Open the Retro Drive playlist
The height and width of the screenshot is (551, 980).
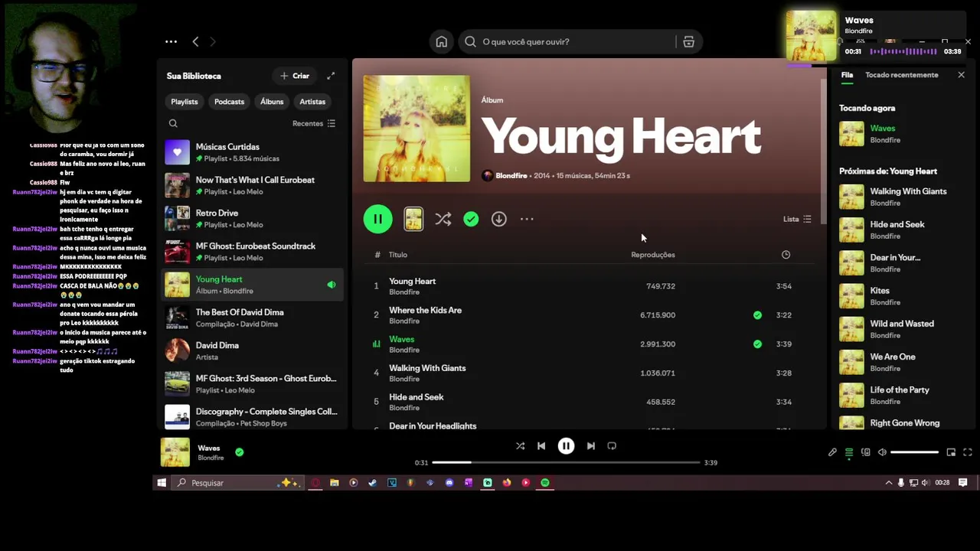(253, 218)
